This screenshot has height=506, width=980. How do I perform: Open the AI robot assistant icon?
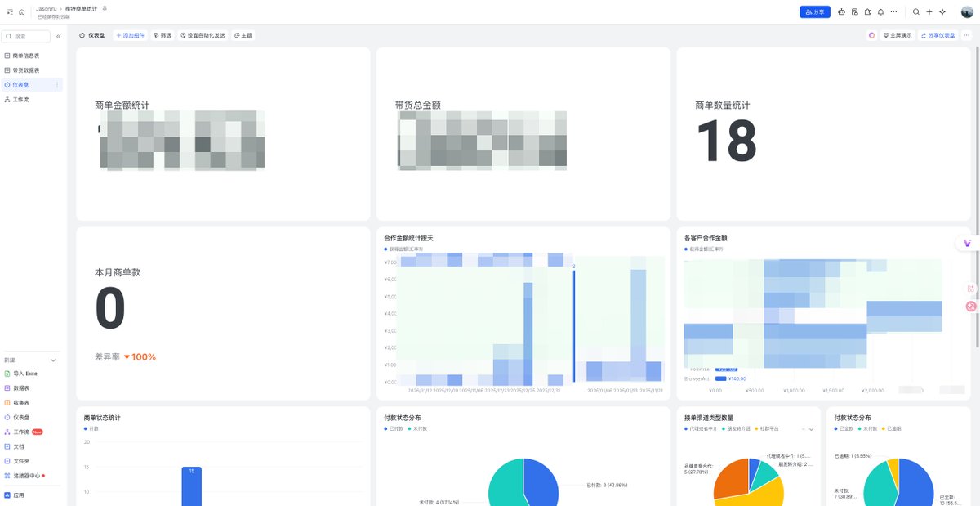coord(841,12)
